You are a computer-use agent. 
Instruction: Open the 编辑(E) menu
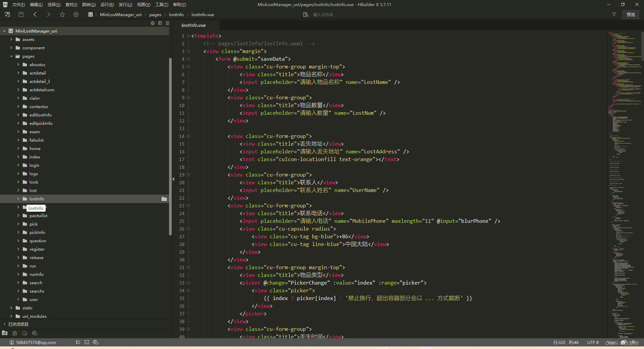36,5
